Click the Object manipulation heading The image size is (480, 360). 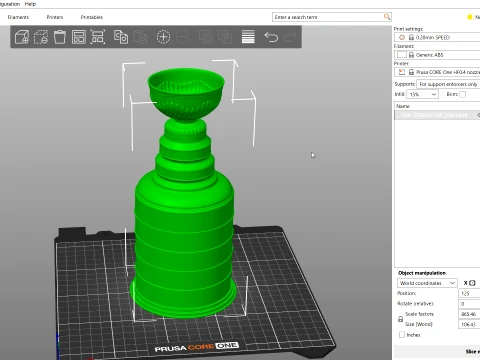click(422, 273)
